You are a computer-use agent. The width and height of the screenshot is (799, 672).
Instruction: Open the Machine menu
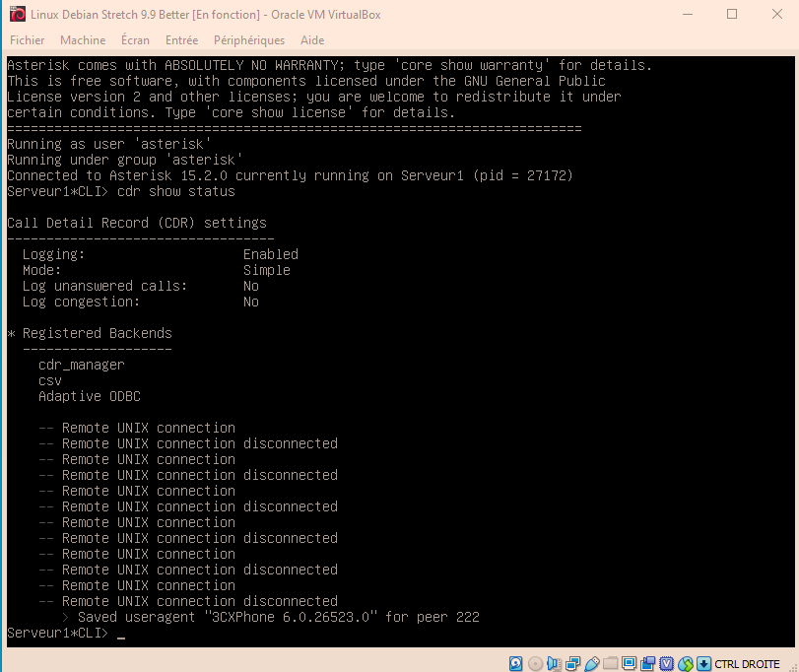(83, 40)
